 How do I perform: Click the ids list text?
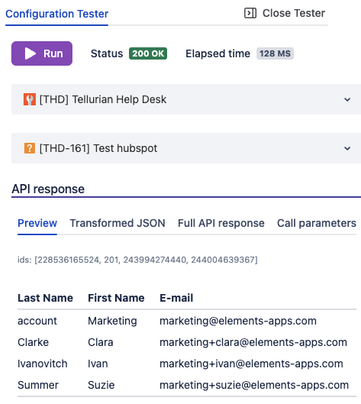pos(137,260)
